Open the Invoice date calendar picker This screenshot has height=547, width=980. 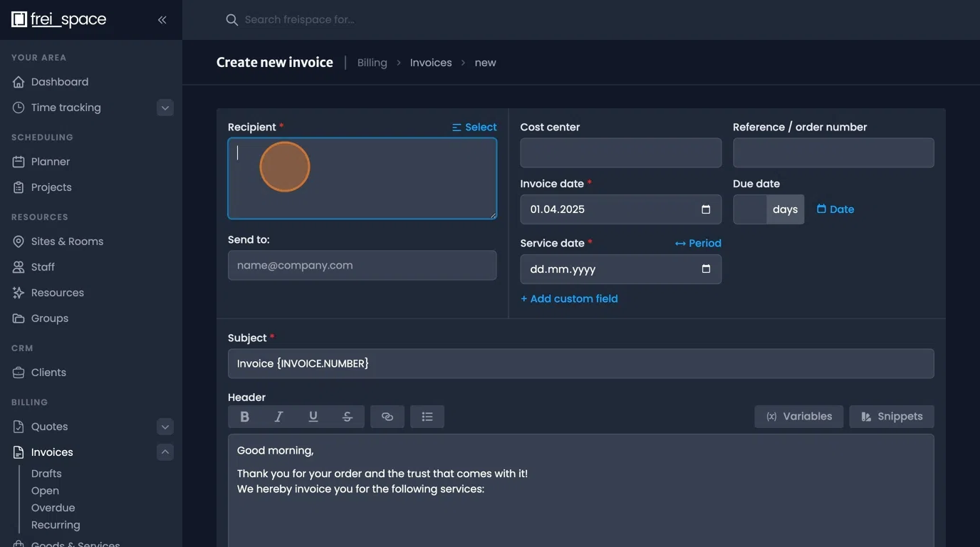705,209
